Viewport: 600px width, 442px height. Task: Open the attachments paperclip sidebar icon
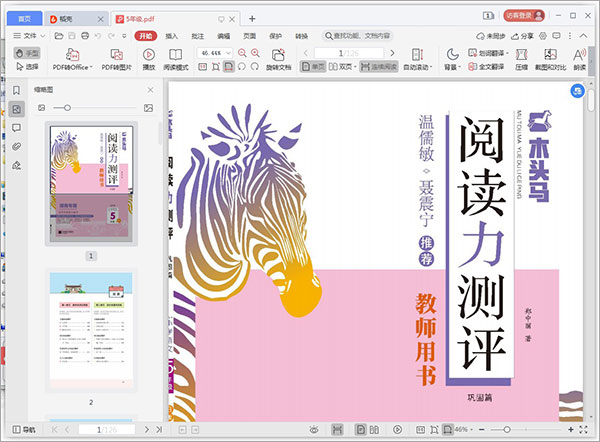click(x=17, y=146)
